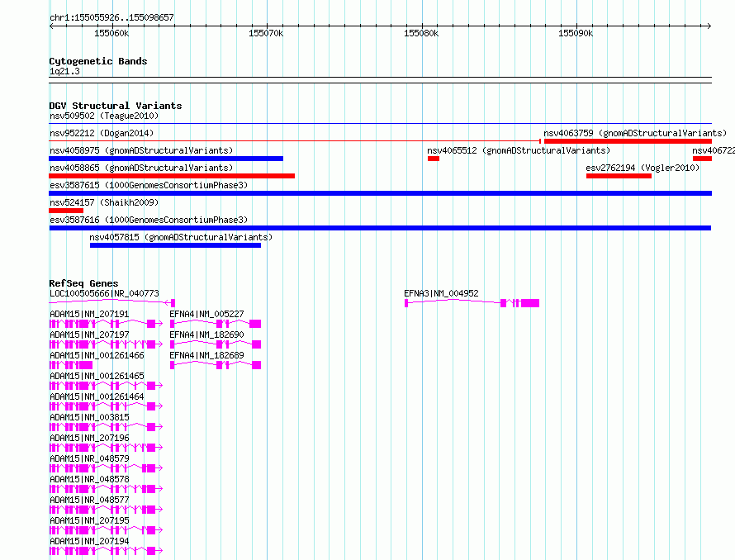Open the EFNA4|NM_182690 transcript label
Image resolution: width=735 pixels, height=560 pixels.
click(206, 335)
